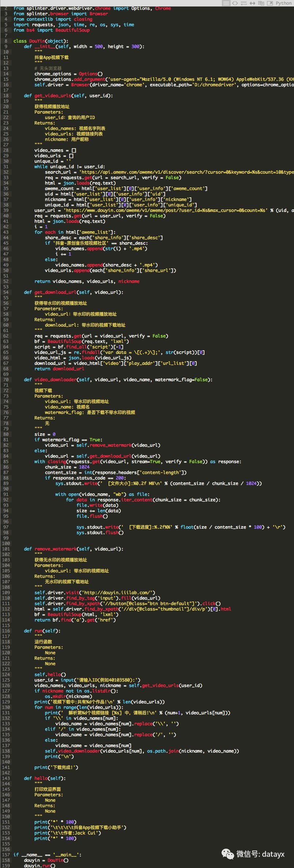Click the '__init__' method definition line
The image size is (294, 868).
tap(84, 47)
